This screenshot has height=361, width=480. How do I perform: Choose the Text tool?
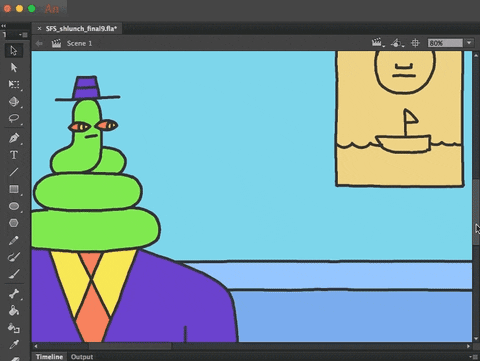click(x=14, y=155)
